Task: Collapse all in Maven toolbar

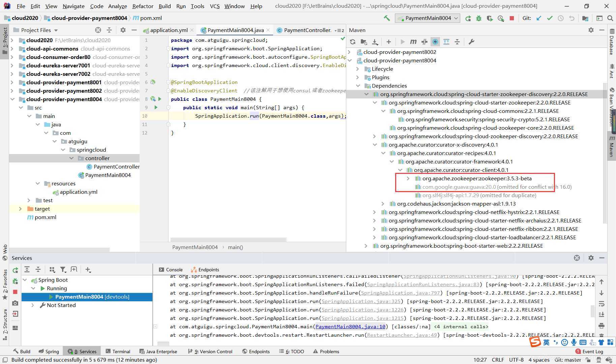Action: [x=457, y=42]
